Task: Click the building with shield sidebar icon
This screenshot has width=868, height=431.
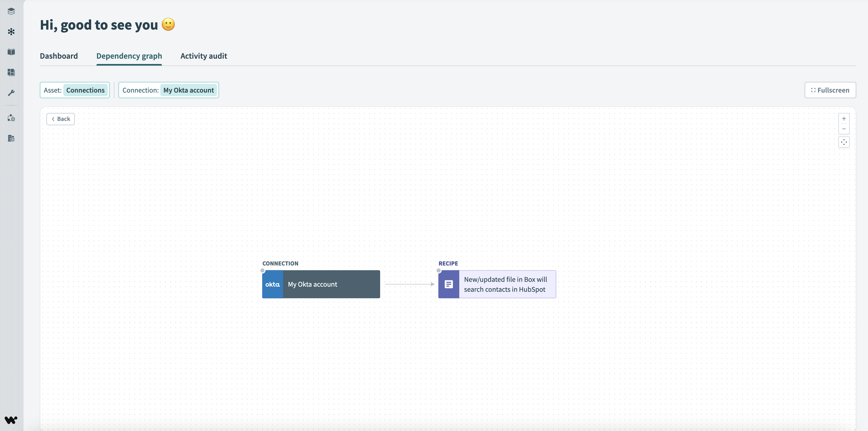Action: coord(11,138)
